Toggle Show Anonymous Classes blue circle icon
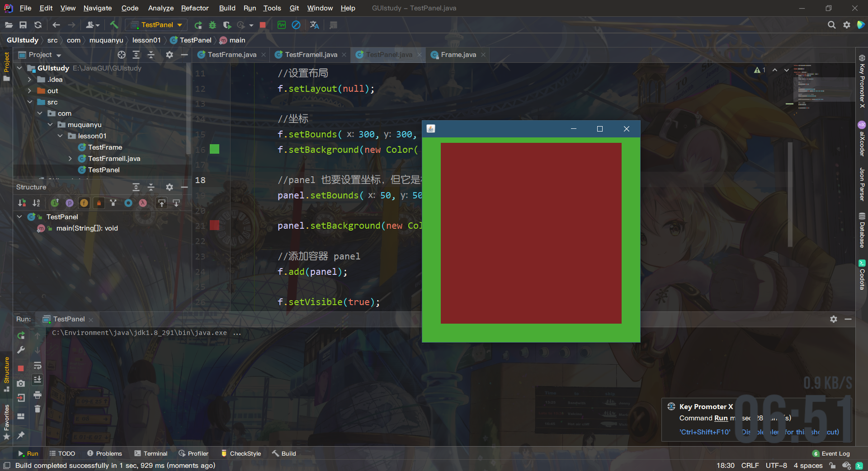 (128, 203)
